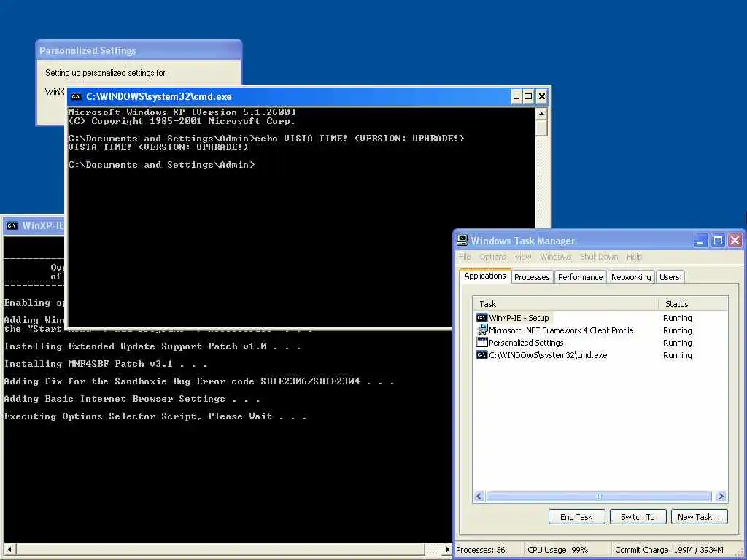
Task: Switch to the Networking tab
Action: [631, 277]
